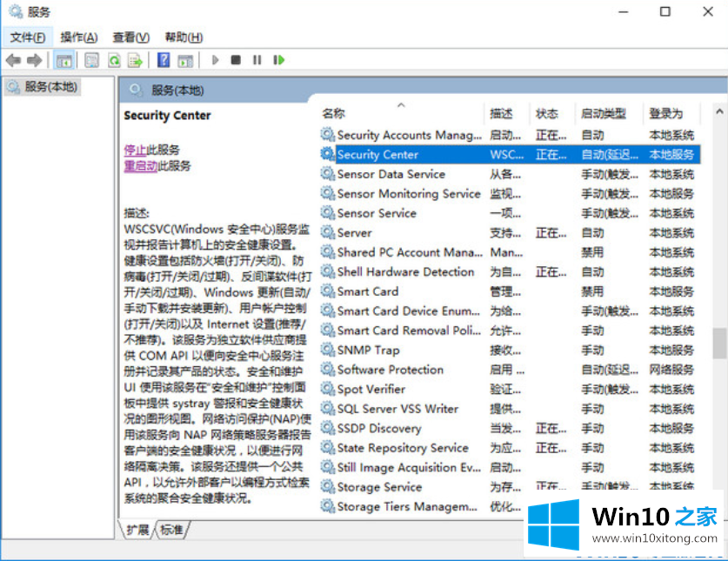Click 禁用 startup type of Smart Card

click(592, 291)
